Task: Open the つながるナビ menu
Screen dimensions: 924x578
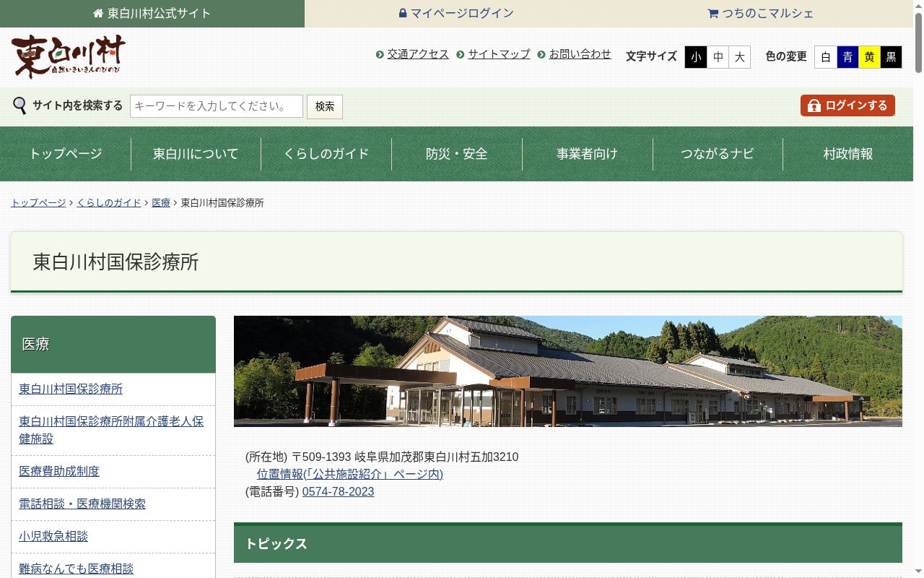Action: click(718, 154)
